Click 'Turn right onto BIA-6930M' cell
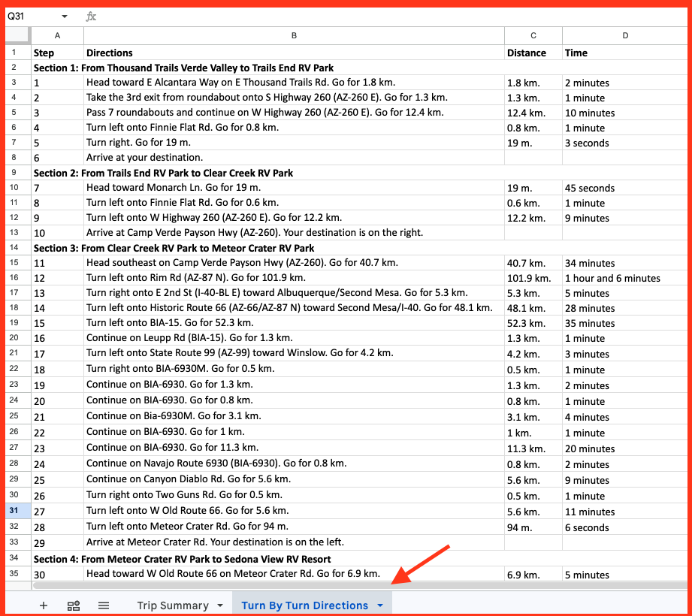This screenshot has height=616, width=692. [294, 368]
